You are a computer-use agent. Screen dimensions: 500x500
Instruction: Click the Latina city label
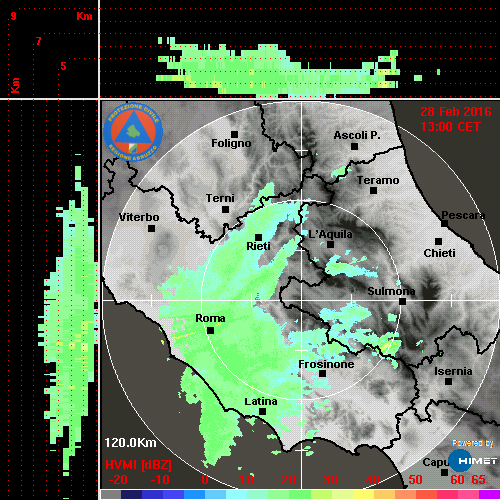[x=261, y=401]
